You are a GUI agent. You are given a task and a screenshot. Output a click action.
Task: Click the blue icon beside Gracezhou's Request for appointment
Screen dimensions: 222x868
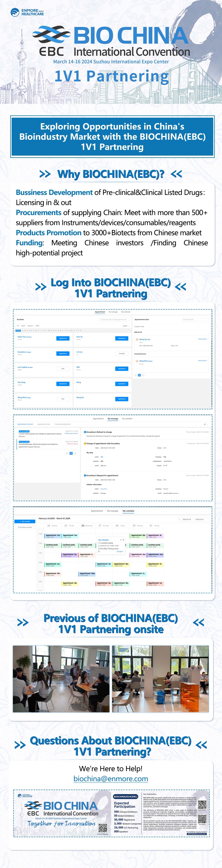pos(85,475)
